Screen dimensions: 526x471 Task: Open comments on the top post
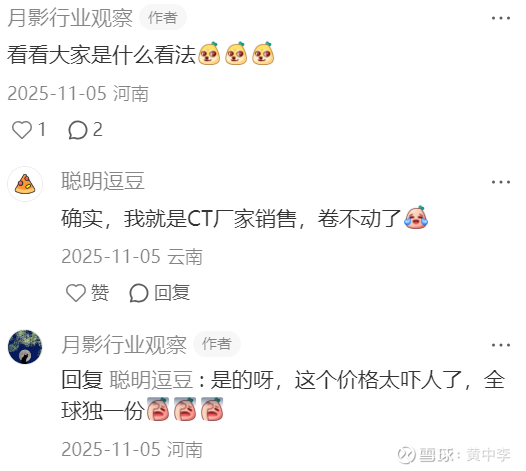click(x=78, y=130)
